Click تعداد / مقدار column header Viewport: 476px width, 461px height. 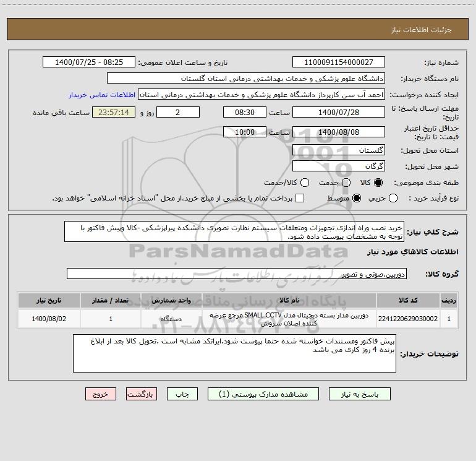click(111, 300)
